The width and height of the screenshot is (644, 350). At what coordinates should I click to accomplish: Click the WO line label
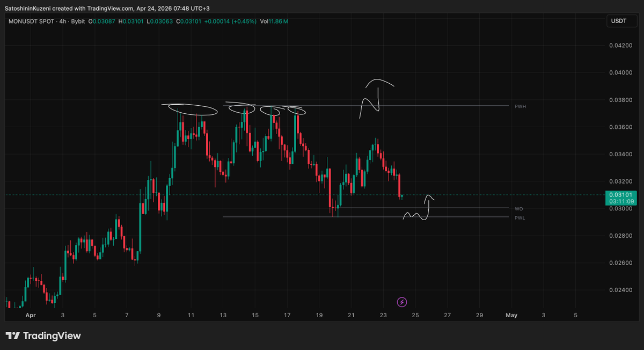click(518, 208)
